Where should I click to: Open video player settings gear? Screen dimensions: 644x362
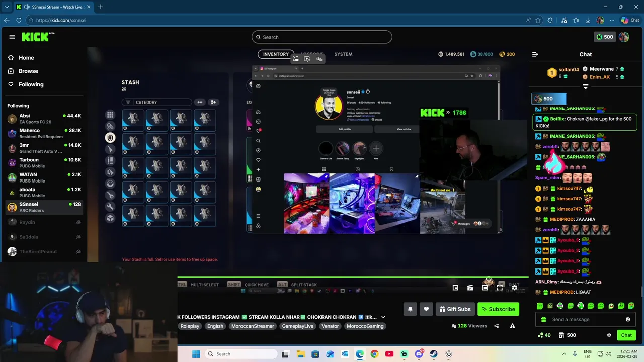[x=514, y=288]
